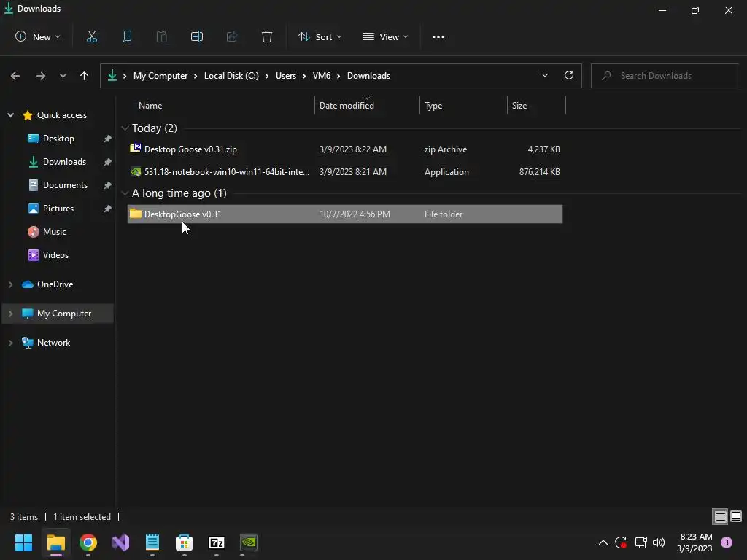Collapse the Today group
747x560 pixels.
point(125,128)
